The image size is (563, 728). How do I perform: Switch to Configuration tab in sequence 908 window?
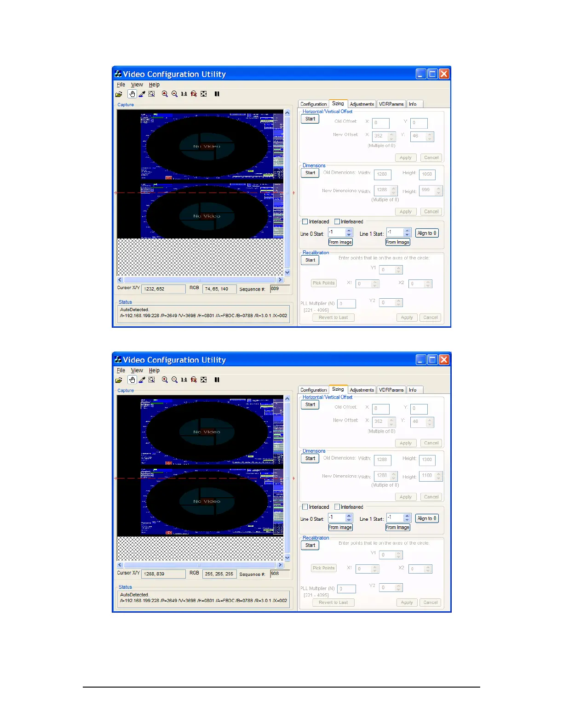coord(314,390)
